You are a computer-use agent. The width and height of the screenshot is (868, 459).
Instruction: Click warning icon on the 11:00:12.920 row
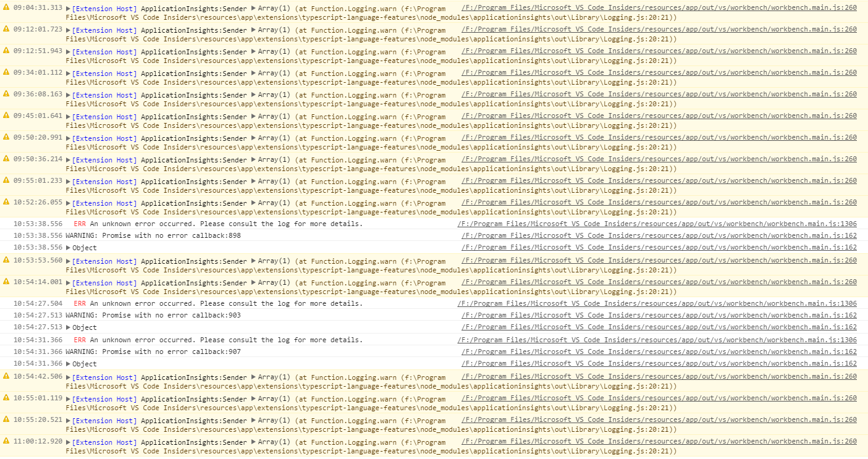[x=6, y=441]
